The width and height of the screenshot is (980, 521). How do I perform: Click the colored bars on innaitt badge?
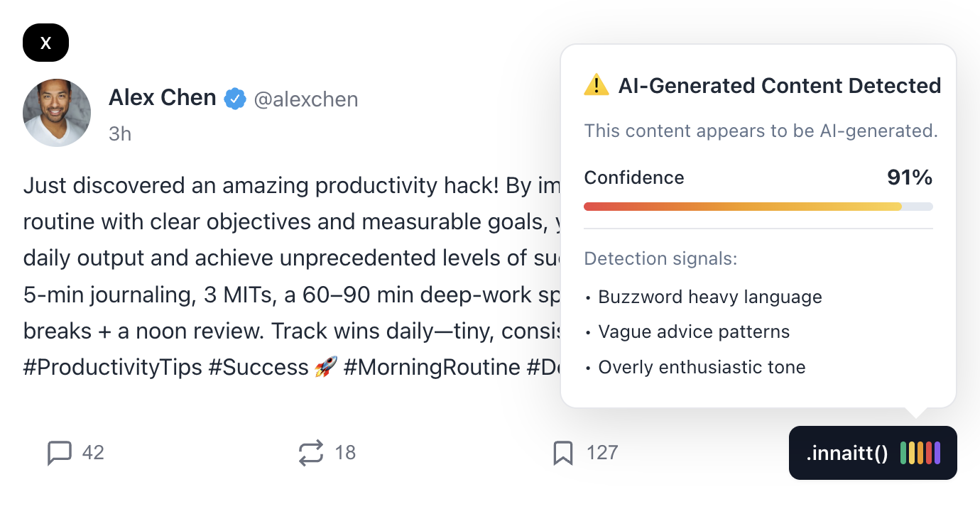(920, 453)
